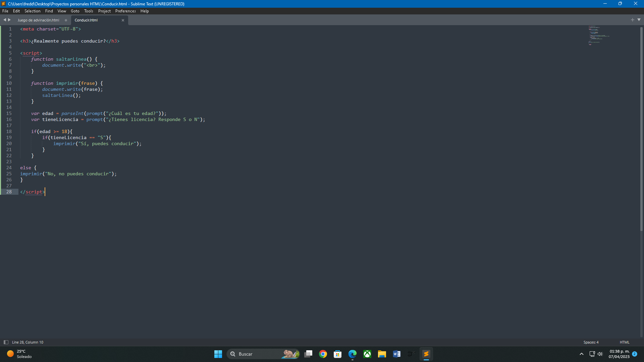Add a new tab with plus icon

click(633, 20)
